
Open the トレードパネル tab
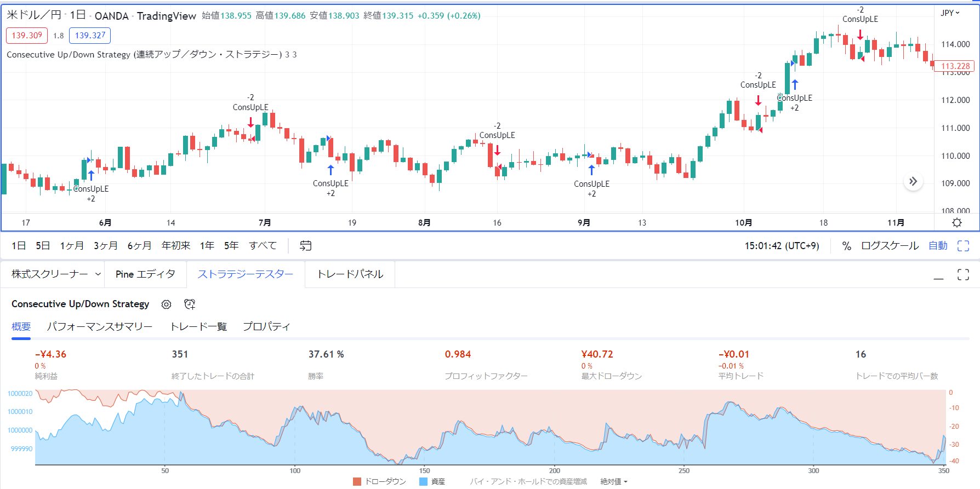pos(350,274)
